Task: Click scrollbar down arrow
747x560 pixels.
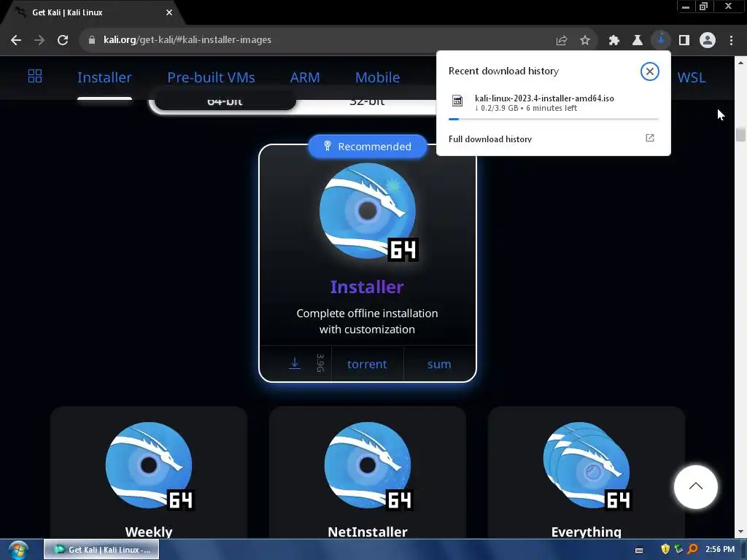Action: pos(740,532)
